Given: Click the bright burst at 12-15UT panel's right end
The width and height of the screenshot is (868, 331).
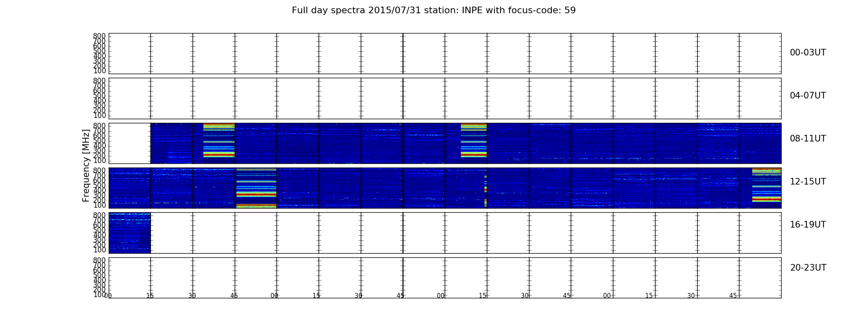Looking at the screenshot, I should 767,185.
